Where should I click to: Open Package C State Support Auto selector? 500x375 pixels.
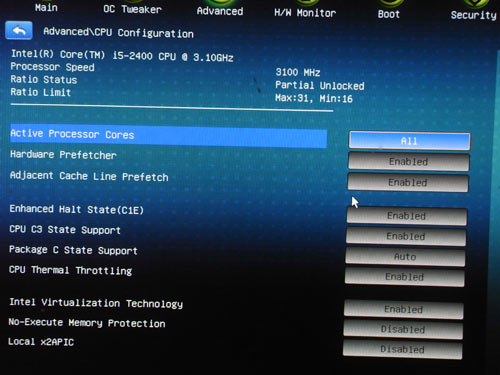405,257
